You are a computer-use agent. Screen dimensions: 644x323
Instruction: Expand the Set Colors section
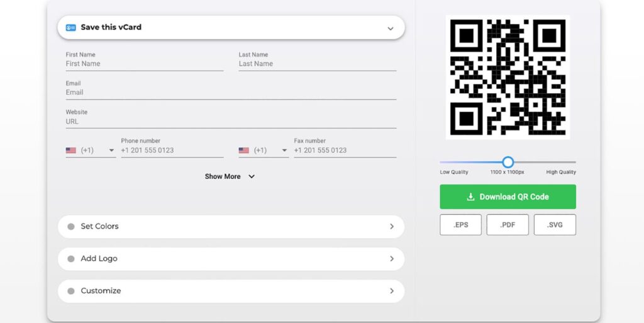pos(231,227)
